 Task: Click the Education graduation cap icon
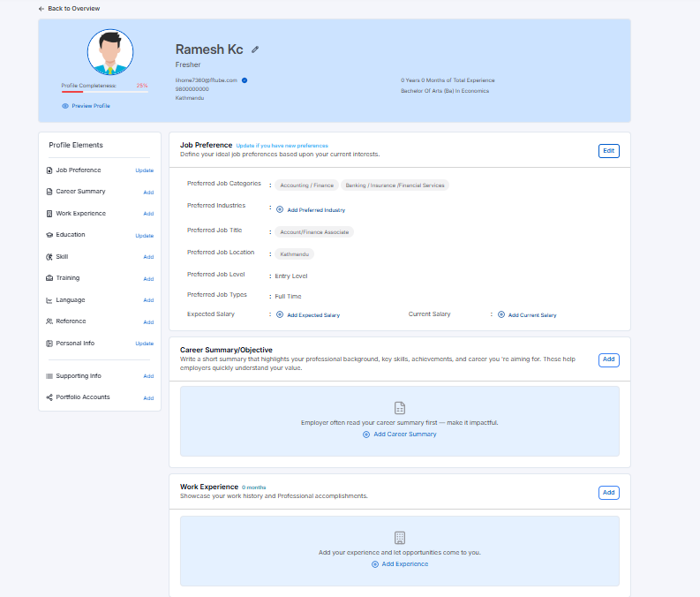tap(49, 235)
